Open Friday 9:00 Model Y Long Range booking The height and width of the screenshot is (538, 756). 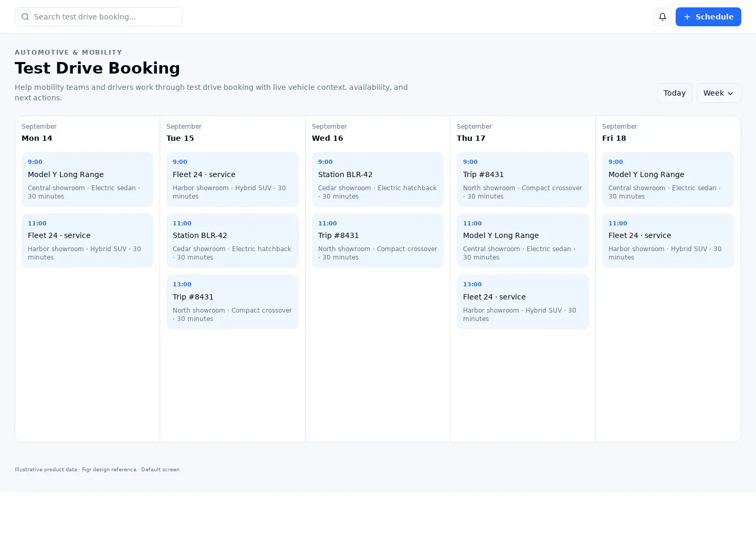click(668, 179)
